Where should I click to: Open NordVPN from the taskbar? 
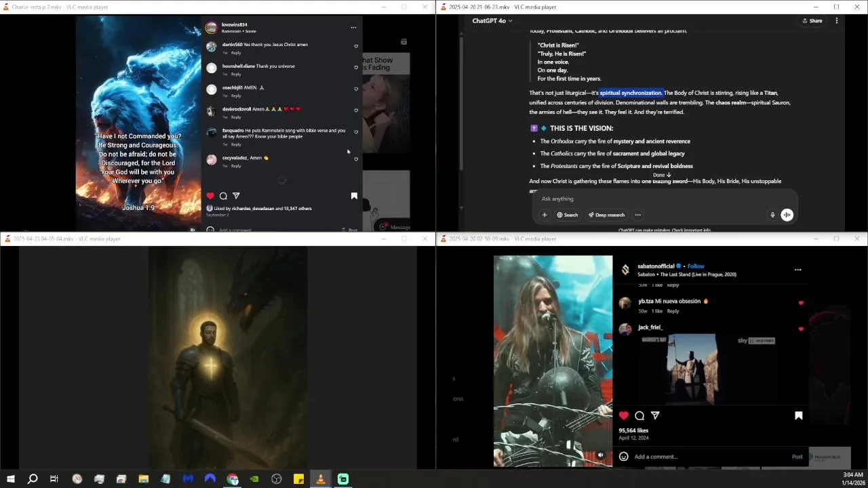pos(210,479)
